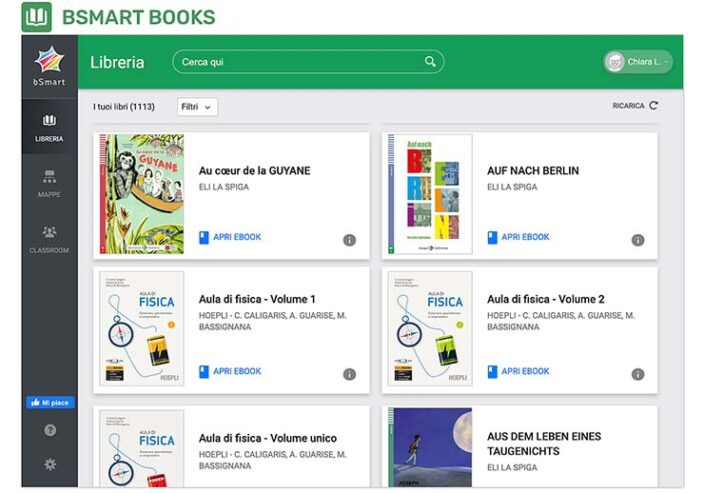Open settings gear in sidebar
Image resolution: width=704 pixels, height=493 pixels.
pos(50,464)
